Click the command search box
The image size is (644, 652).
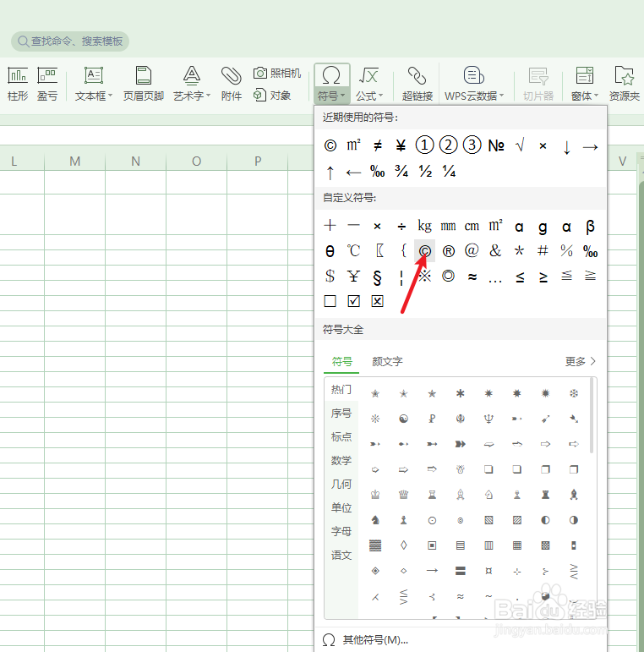tap(70, 41)
